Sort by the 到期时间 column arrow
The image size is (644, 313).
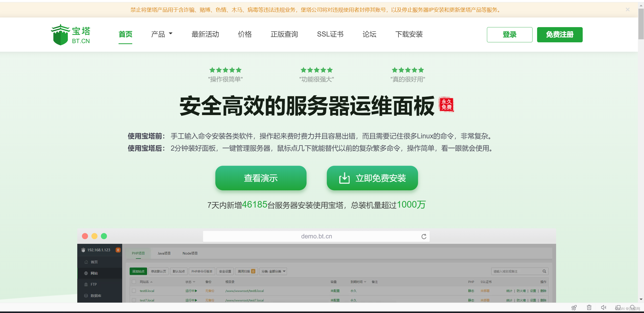pyautogui.click(x=365, y=282)
